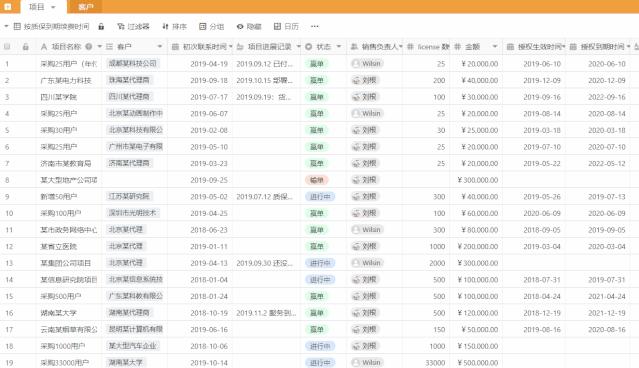Tick the select-all checkbox in header row
This screenshot has width=639, height=368.
point(7,47)
